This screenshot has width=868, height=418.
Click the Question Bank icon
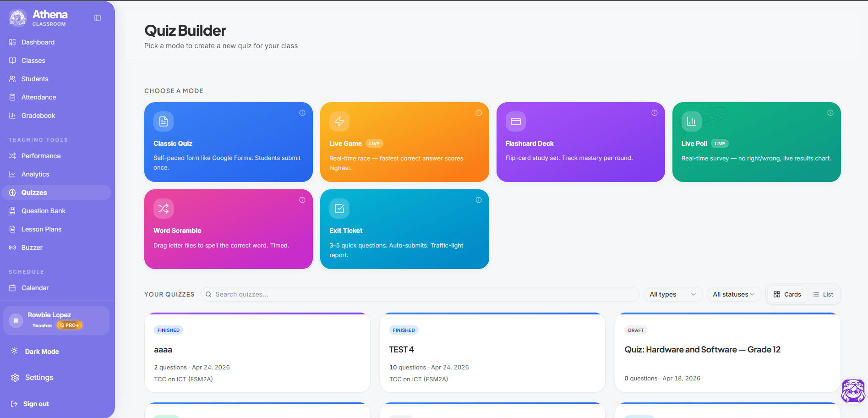tap(12, 211)
